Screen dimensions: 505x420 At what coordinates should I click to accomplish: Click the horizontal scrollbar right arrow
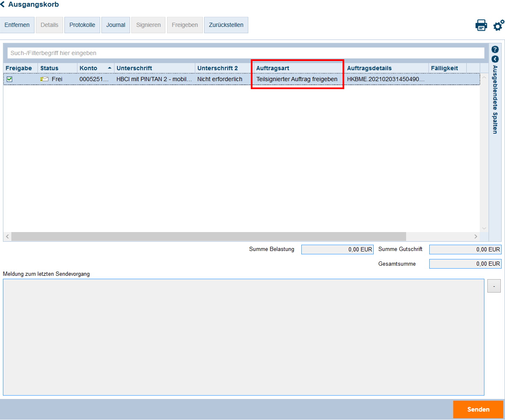[476, 237]
